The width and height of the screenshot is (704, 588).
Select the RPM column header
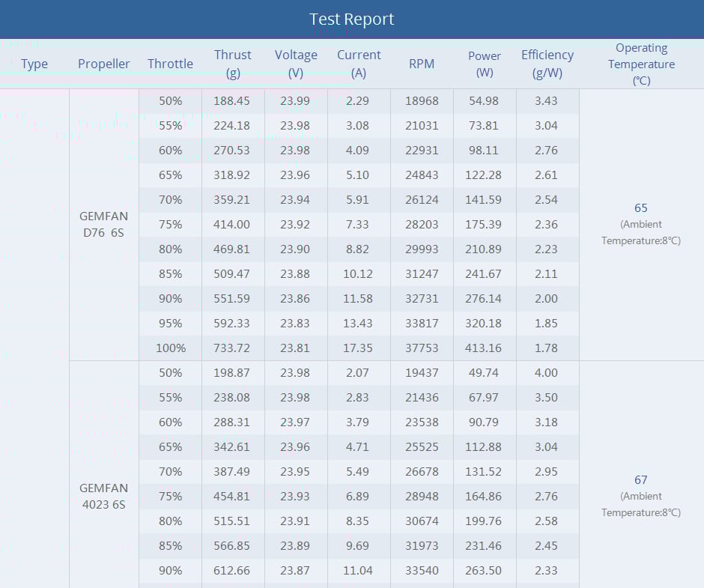click(x=422, y=64)
